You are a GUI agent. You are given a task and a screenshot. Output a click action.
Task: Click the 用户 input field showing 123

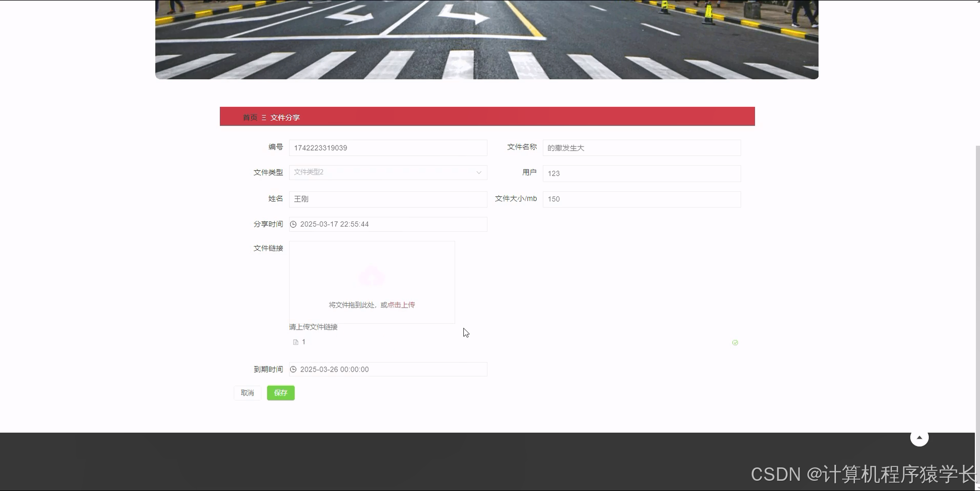point(641,173)
